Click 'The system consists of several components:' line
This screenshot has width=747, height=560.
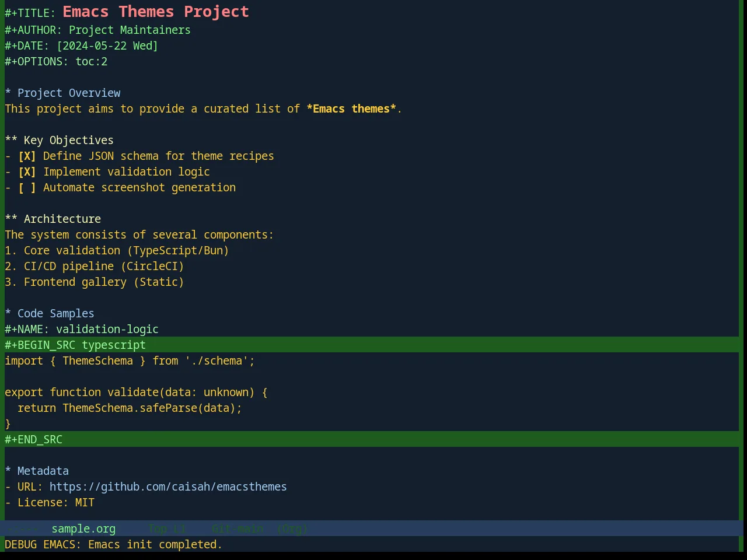(139, 235)
